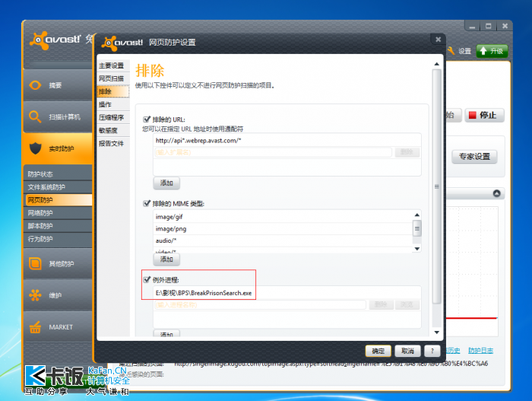Uncheck the 排除的 MIME 类型 checkbox

click(x=147, y=204)
